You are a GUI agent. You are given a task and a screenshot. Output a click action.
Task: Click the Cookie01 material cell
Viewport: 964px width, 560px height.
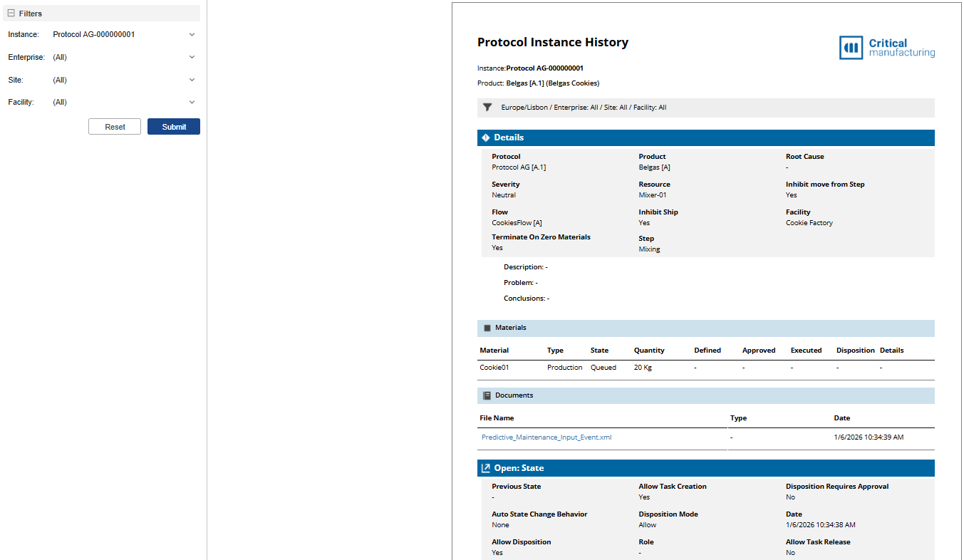(x=494, y=368)
